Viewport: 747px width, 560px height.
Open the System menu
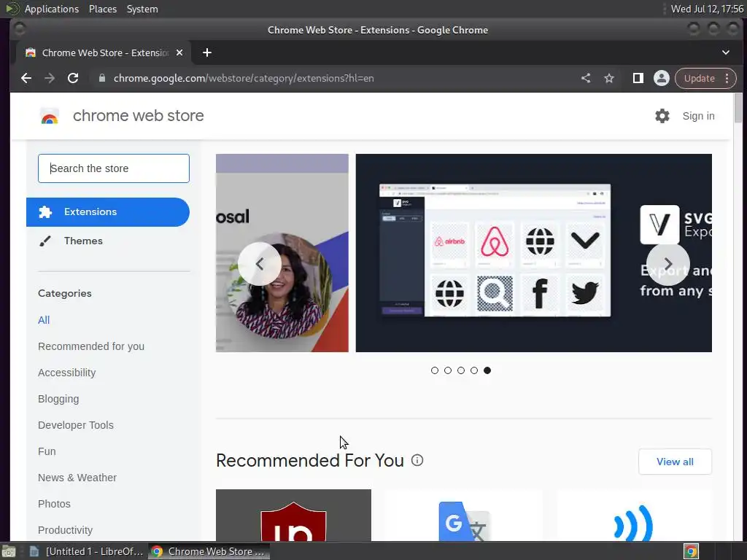click(x=142, y=9)
